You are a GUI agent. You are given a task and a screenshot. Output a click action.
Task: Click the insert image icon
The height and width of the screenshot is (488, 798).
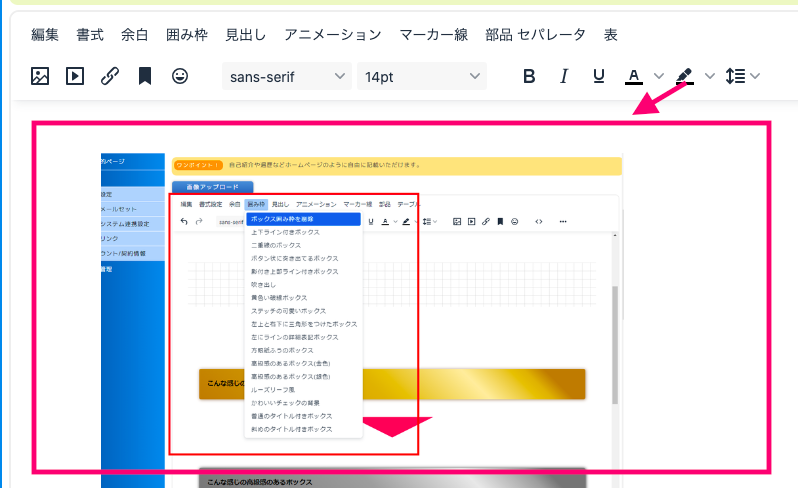[x=40, y=76]
